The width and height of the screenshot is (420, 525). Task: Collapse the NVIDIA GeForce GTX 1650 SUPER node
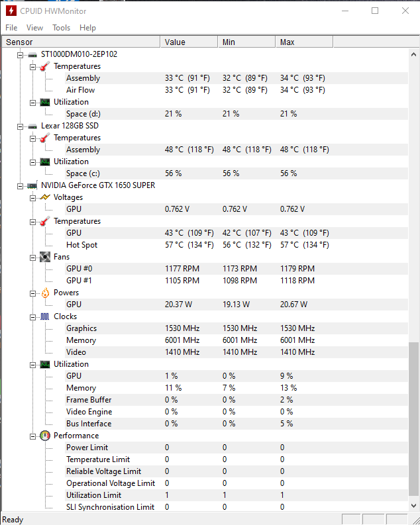click(21, 186)
